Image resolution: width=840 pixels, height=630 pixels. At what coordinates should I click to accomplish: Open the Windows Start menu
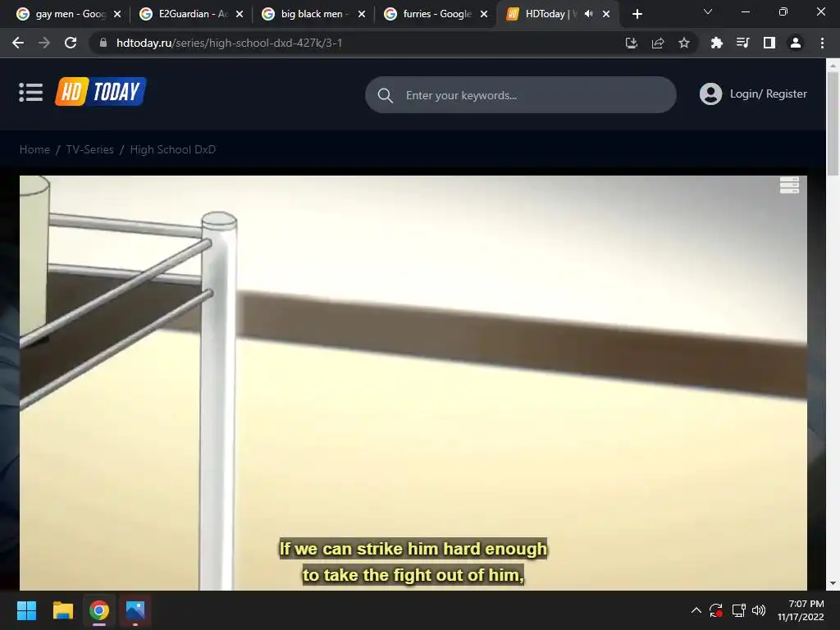pos(26,610)
